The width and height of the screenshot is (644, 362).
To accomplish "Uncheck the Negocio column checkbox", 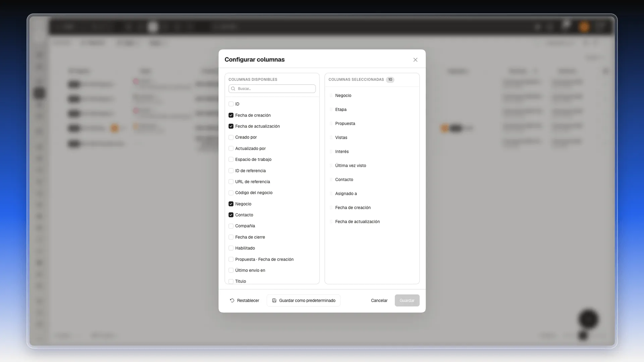I will point(231,204).
